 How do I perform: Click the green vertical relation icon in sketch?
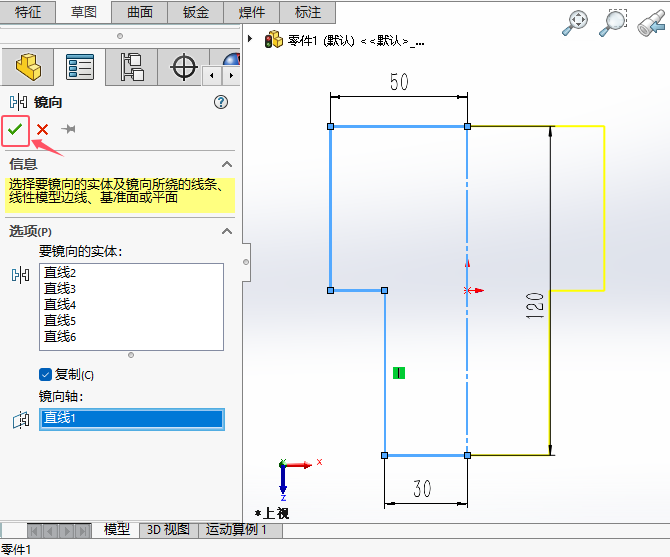coord(399,373)
